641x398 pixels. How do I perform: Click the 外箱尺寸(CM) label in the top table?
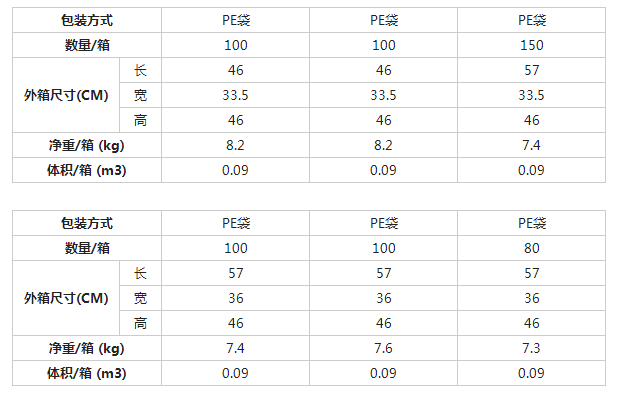pos(66,95)
